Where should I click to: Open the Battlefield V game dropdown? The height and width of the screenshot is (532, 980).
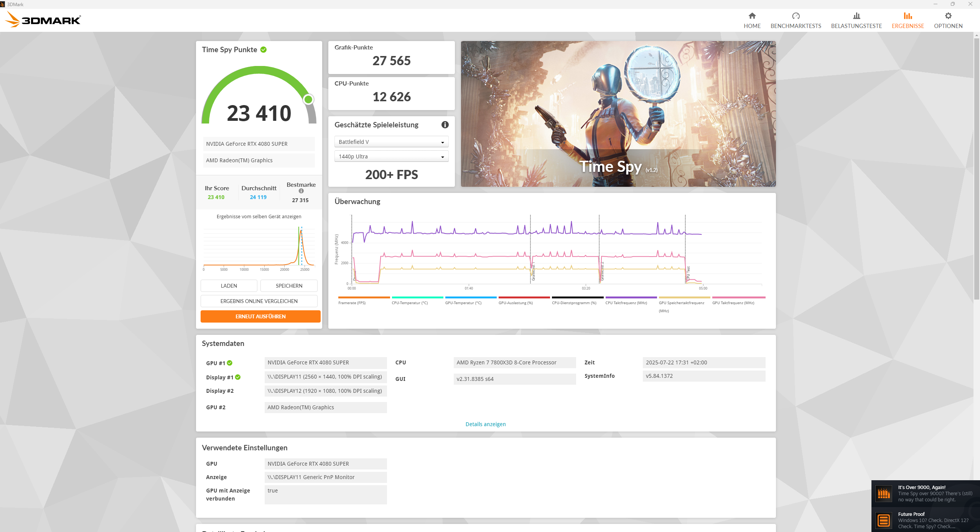[x=391, y=142]
